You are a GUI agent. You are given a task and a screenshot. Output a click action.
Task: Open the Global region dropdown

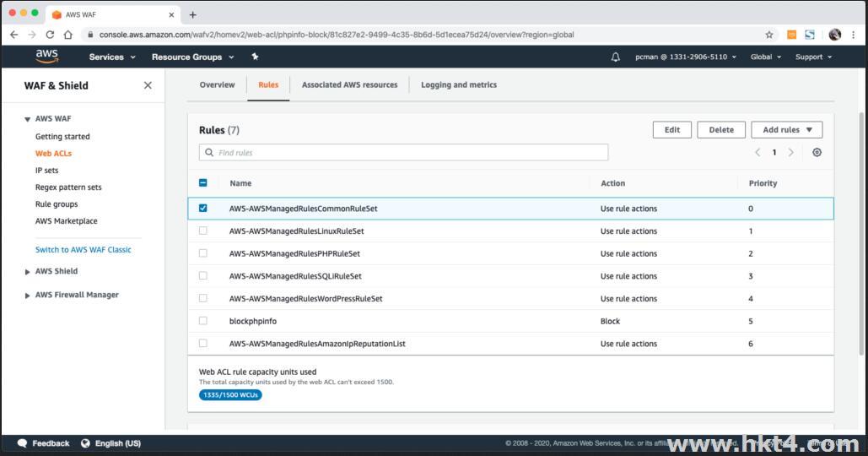pyautogui.click(x=766, y=57)
